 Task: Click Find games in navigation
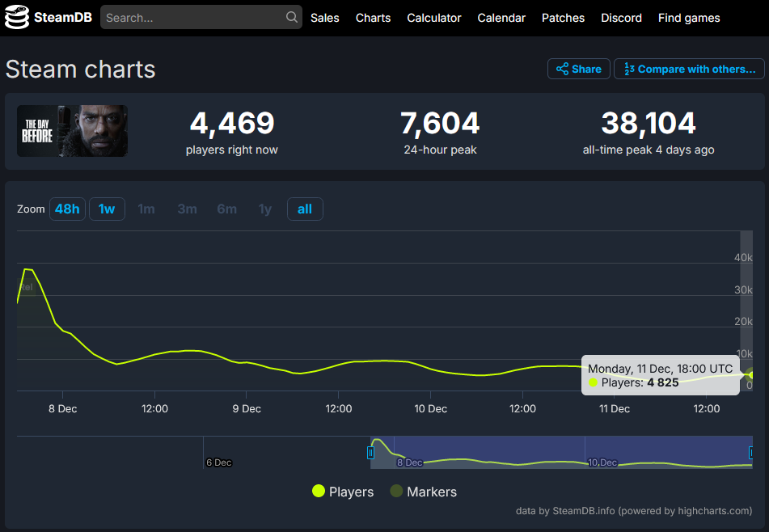(x=689, y=18)
